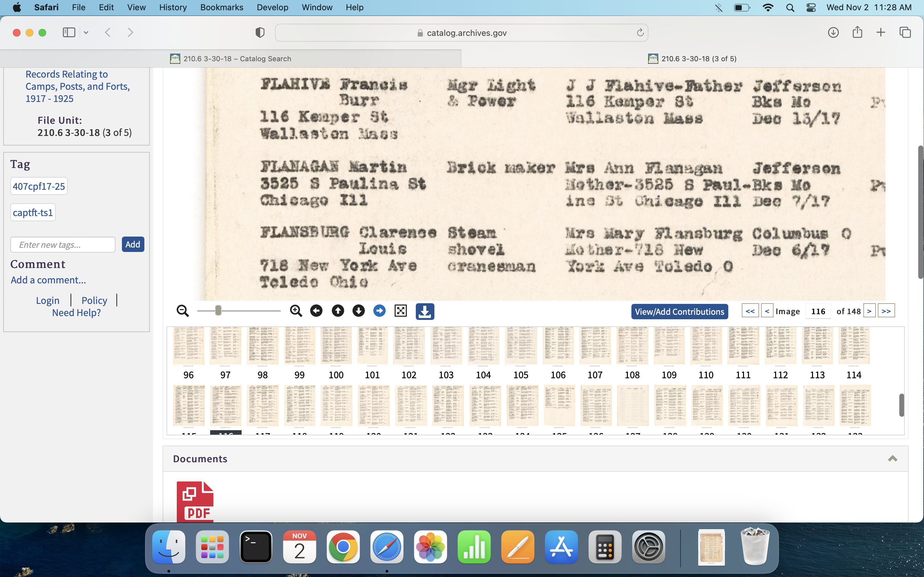Image resolution: width=924 pixels, height=577 pixels.
Task: Pan image right with blue arrow icon
Action: pos(379,311)
